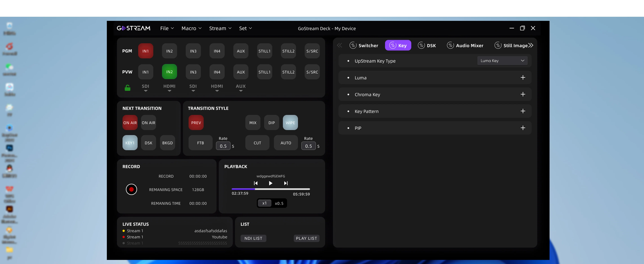Select S/SRC on the PGM row
The image size is (644, 264).
312,51
